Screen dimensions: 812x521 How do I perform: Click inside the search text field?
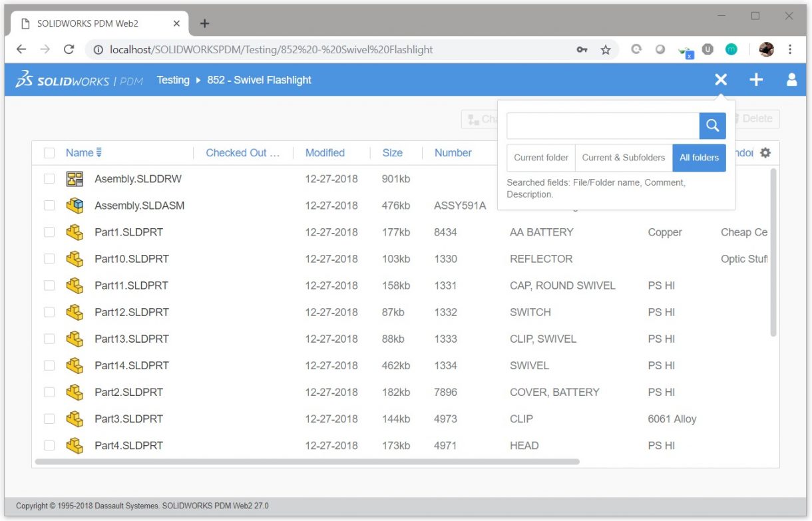coord(603,126)
